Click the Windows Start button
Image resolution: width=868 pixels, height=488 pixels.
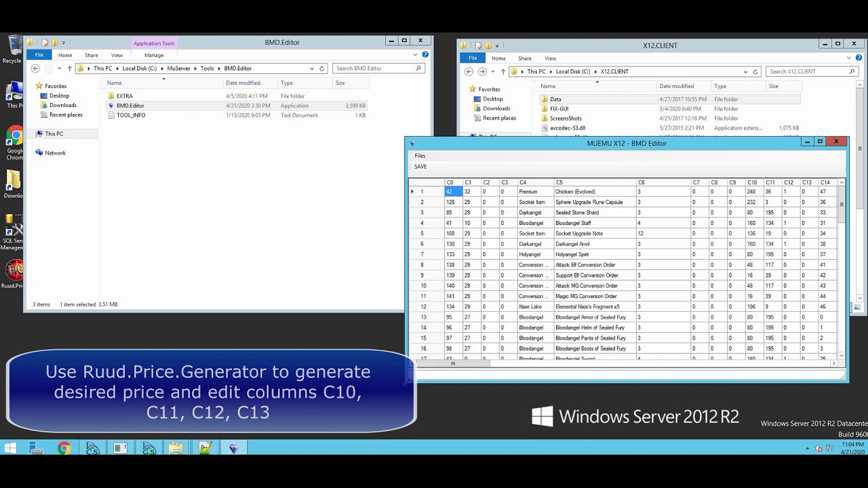coord(11,448)
